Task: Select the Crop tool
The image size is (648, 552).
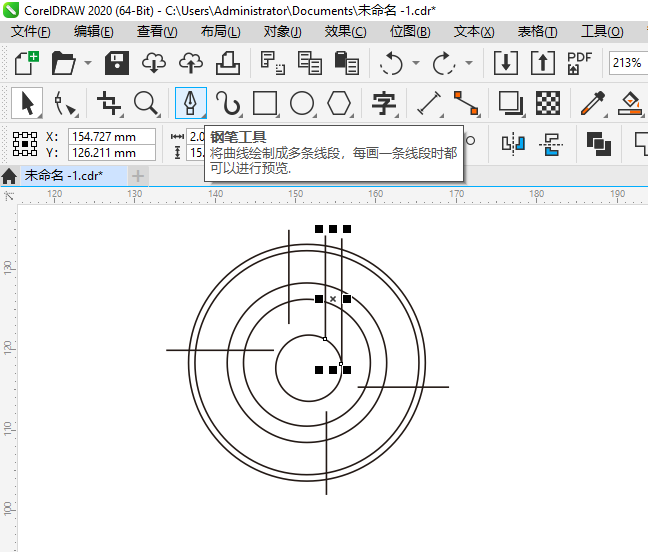Action: click(109, 103)
